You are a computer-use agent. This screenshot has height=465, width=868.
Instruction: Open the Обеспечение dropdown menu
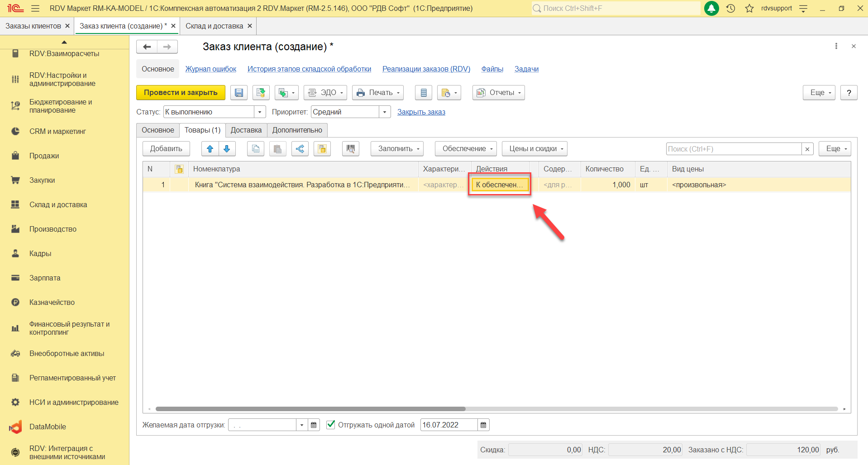[x=466, y=149]
